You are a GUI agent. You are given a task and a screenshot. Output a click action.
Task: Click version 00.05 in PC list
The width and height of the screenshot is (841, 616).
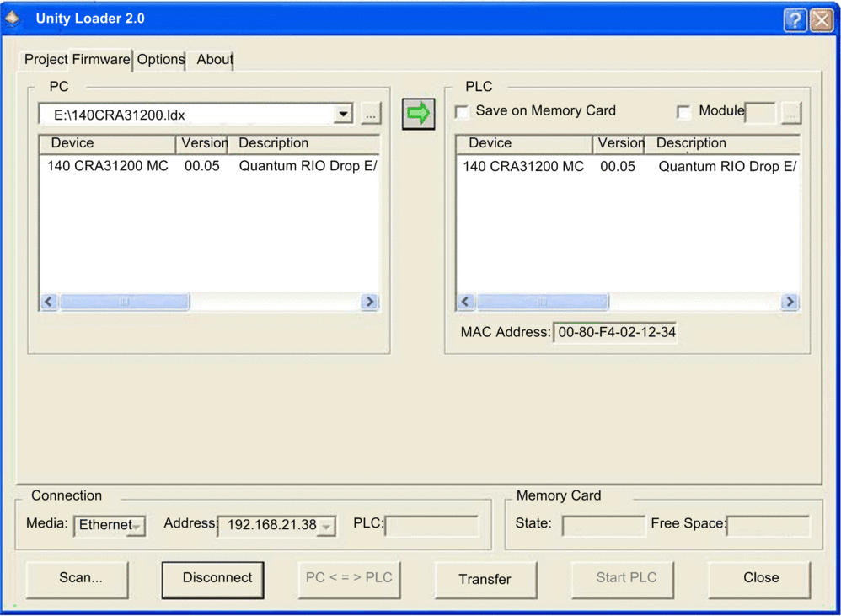[202, 166]
